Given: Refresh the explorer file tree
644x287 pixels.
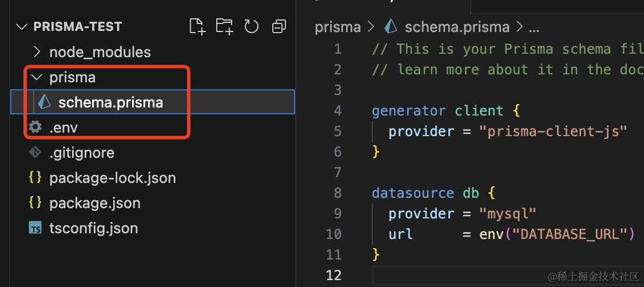Looking at the screenshot, I should tap(252, 26).
